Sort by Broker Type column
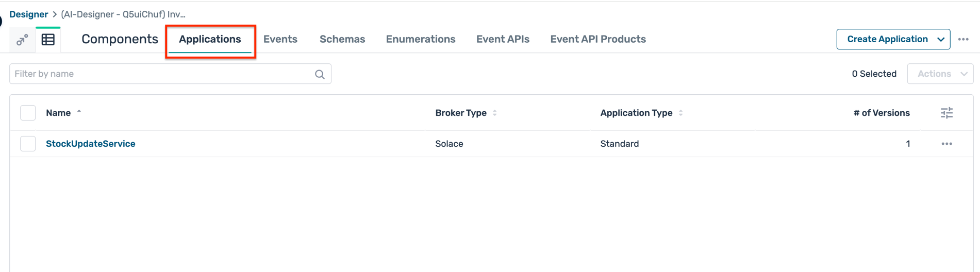This screenshot has width=980, height=272. coord(494,113)
